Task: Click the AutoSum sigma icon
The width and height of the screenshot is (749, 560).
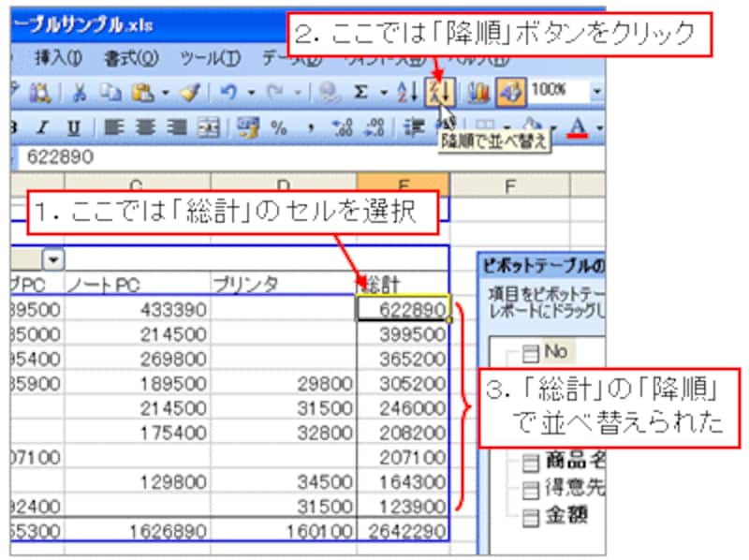Action: coord(360,93)
